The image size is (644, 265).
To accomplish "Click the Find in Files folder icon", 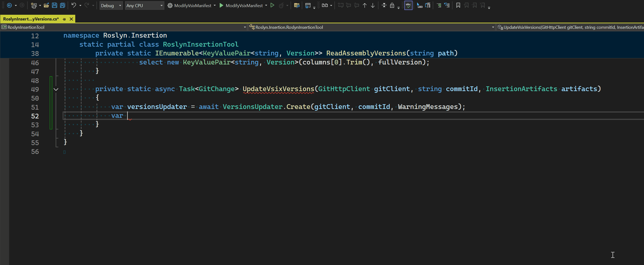I will coord(297,5).
